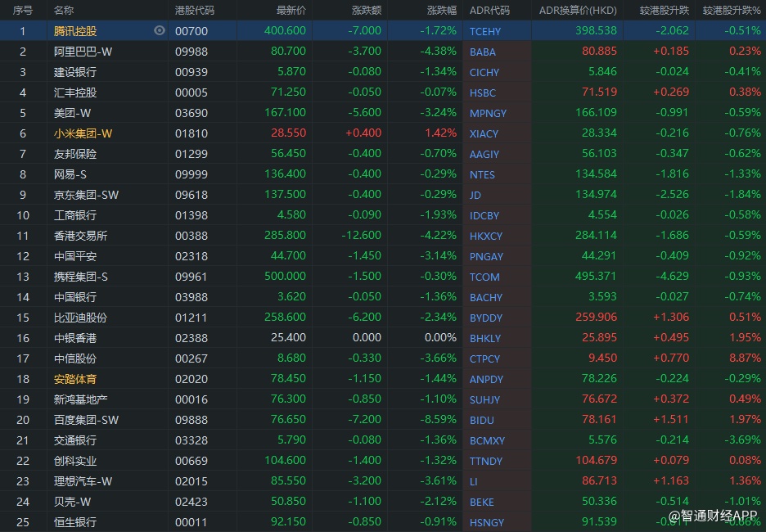The height and width of the screenshot is (532, 766).
Task: Open 理想汽车-W stock row
Action: click(x=83, y=481)
